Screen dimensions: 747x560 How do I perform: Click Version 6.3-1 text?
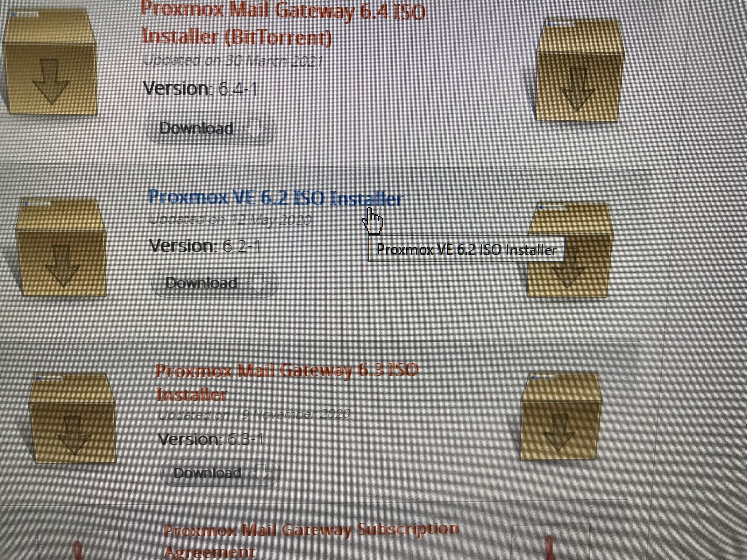point(211,439)
